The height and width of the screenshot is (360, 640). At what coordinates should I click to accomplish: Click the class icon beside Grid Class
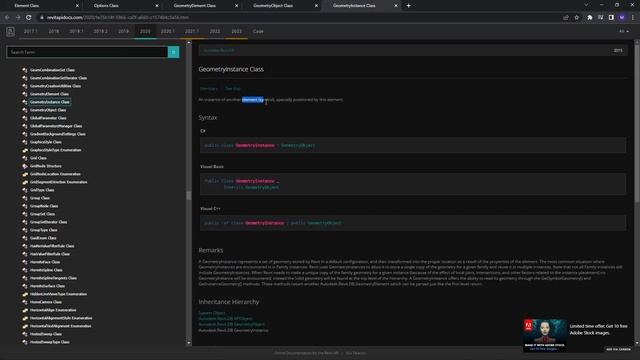point(25,158)
